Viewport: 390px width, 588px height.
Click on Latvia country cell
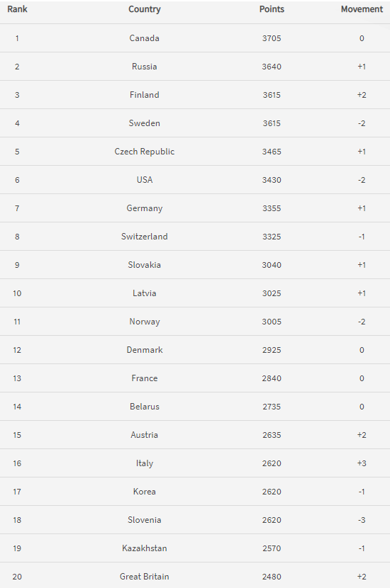[145, 293]
